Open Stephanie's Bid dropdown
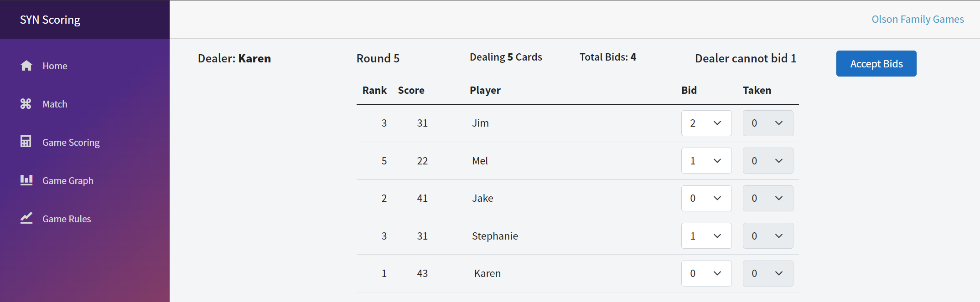 (x=706, y=236)
